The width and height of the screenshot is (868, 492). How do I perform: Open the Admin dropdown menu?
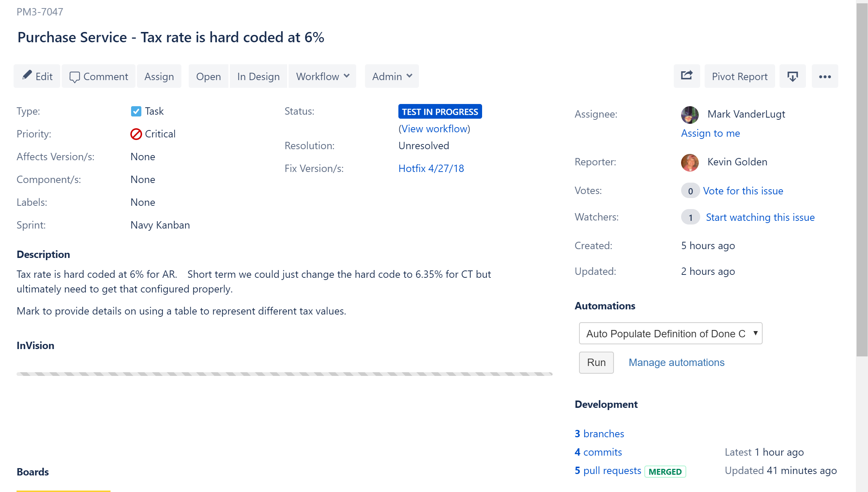(392, 76)
